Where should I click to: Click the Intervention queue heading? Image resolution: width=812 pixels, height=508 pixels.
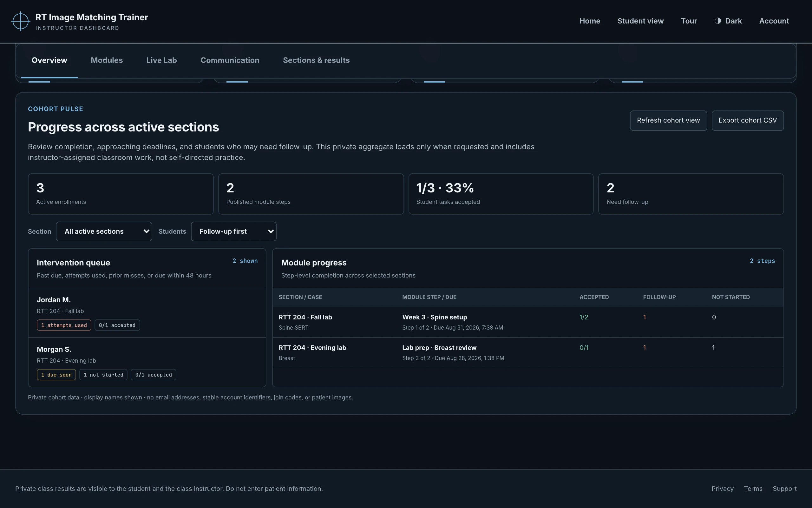pyautogui.click(x=73, y=263)
